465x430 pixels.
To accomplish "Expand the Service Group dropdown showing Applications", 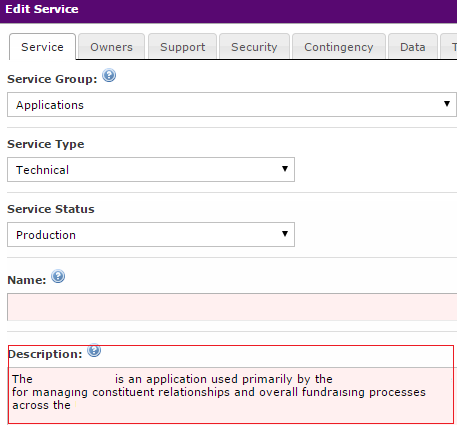I will pyautogui.click(x=232, y=105).
